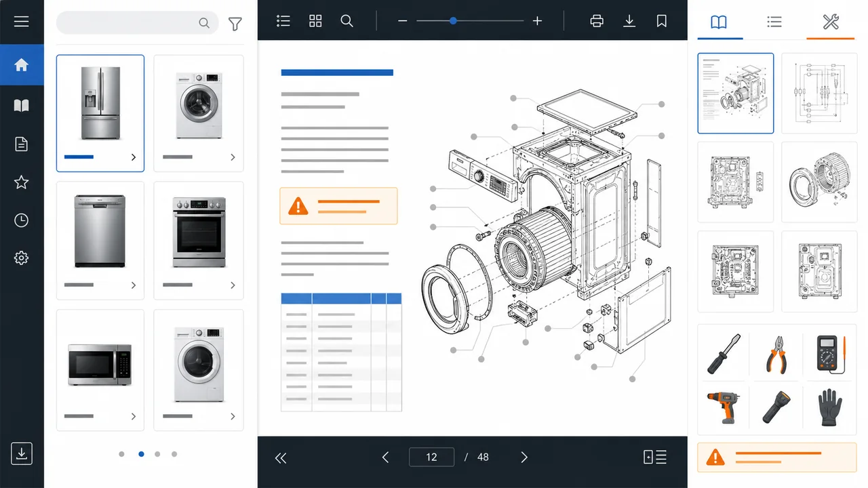868x488 pixels.
Task: Open settings with the gear sidebar icon
Action: point(22,258)
